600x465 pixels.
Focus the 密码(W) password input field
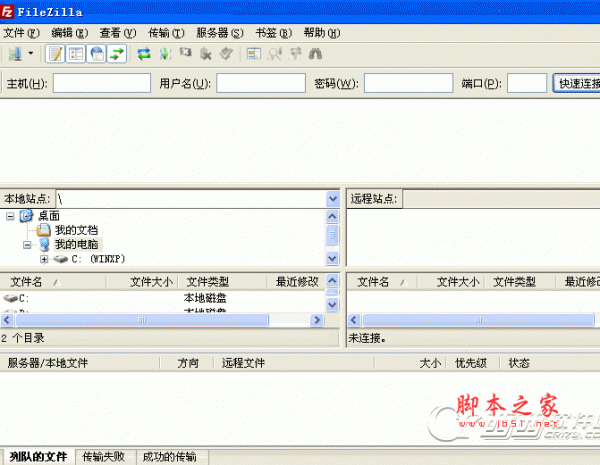[408, 83]
